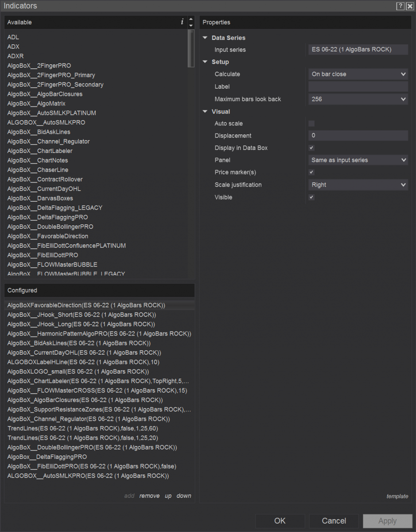
Task: Click the Displacement input field
Action: tap(358, 136)
